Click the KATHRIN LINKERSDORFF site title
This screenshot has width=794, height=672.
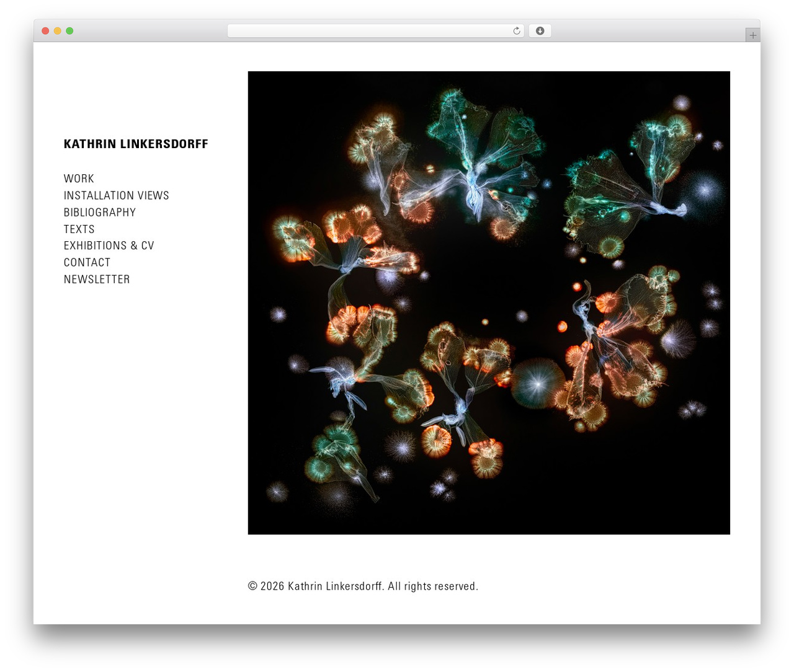click(136, 144)
